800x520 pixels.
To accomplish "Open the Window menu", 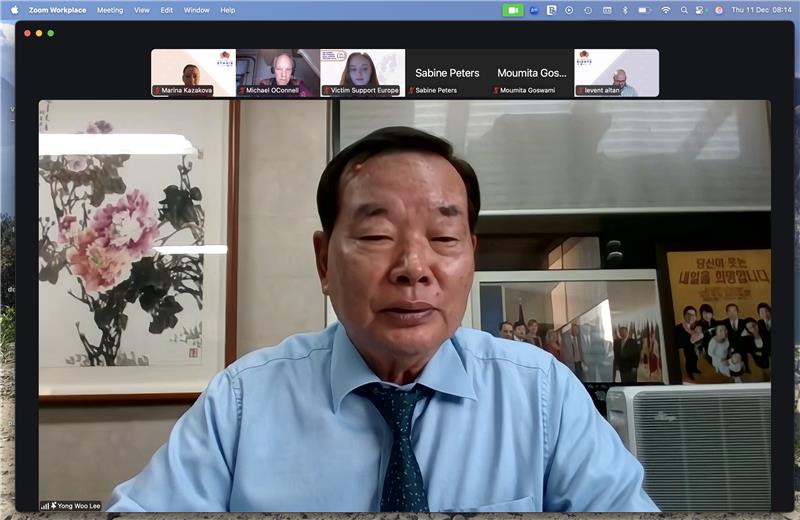I will (196, 10).
